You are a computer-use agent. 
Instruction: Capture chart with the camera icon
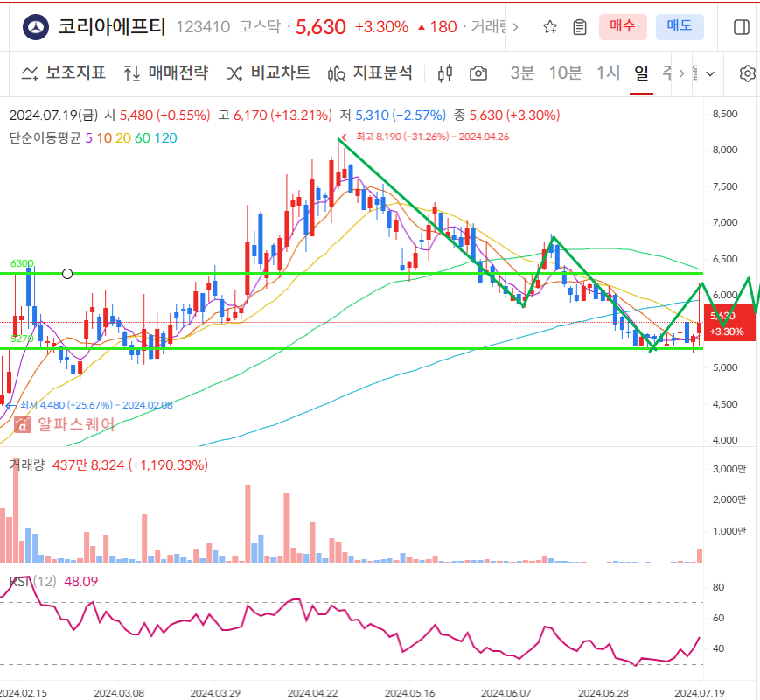coord(478,74)
